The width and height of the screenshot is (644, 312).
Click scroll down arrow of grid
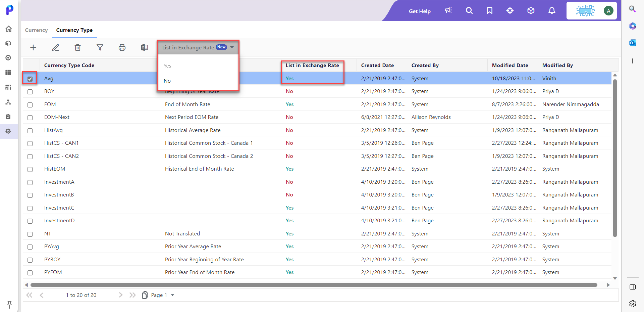(615, 278)
